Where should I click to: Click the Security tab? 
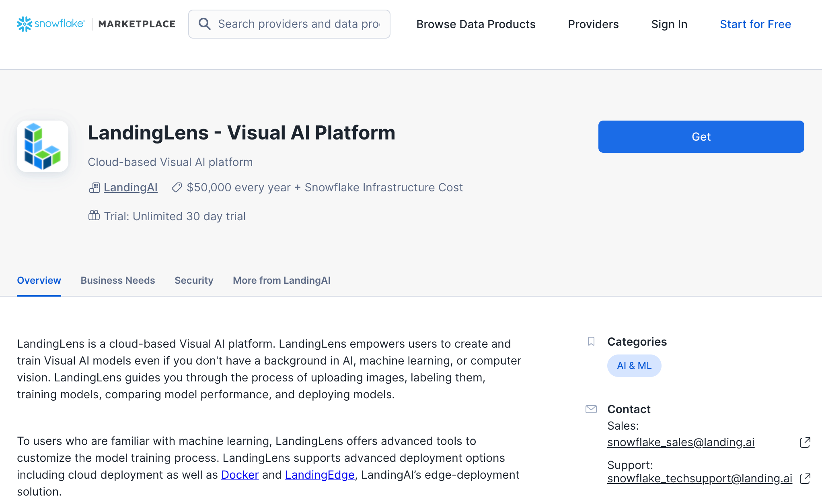pyautogui.click(x=194, y=280)
